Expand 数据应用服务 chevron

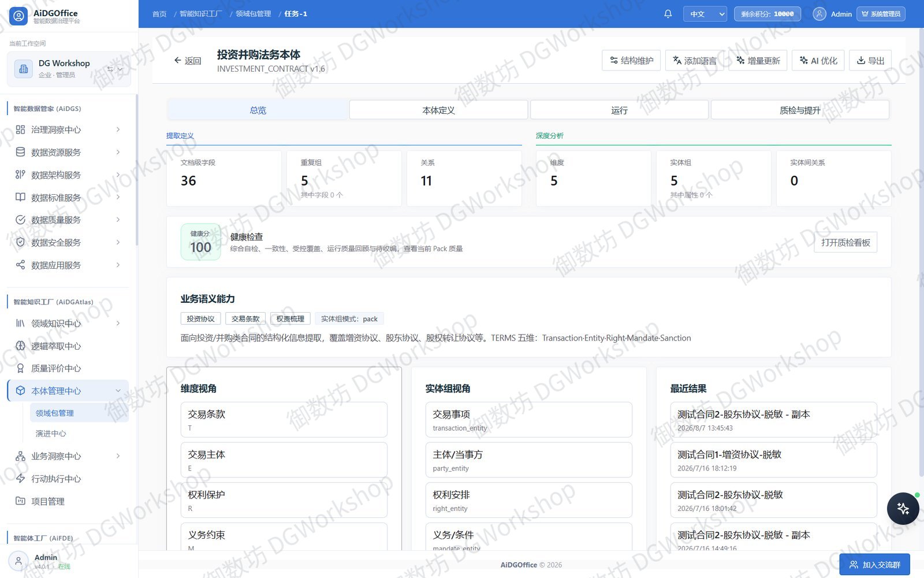click(x=118, y=265)
